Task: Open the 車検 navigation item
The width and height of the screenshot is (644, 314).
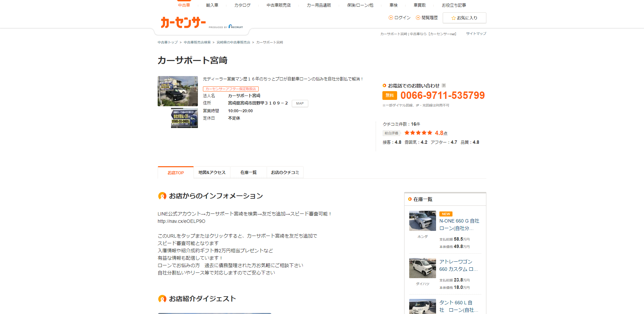Action: pyautogui.click(x=393, y=5)
